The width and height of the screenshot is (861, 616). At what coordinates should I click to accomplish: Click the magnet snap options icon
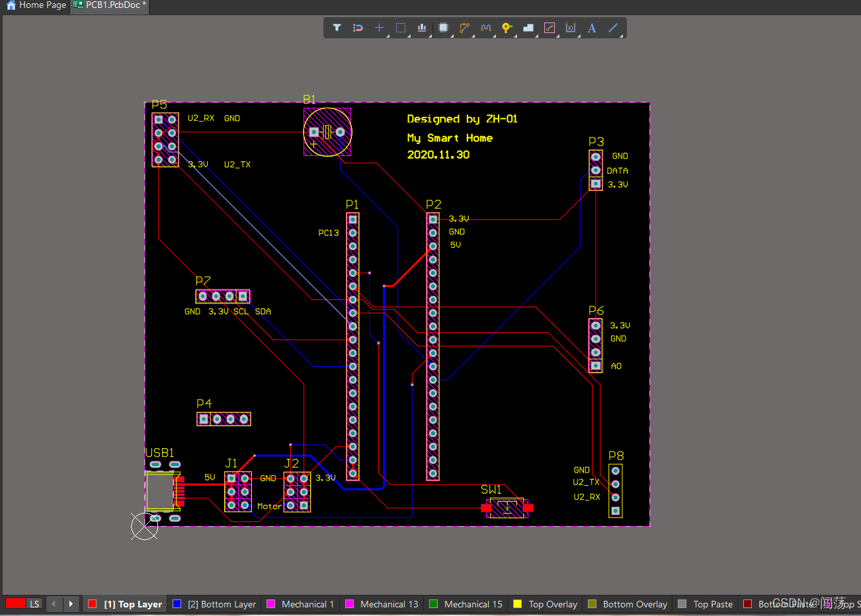tap(358, 28)
